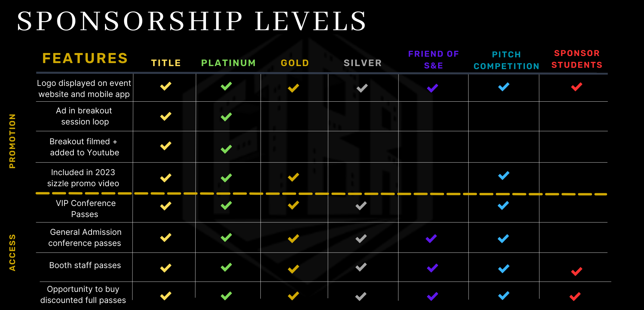Screen dimensions: 644x310
Task: Click the purple checkmark for discounted full passes
Action: 433,296
